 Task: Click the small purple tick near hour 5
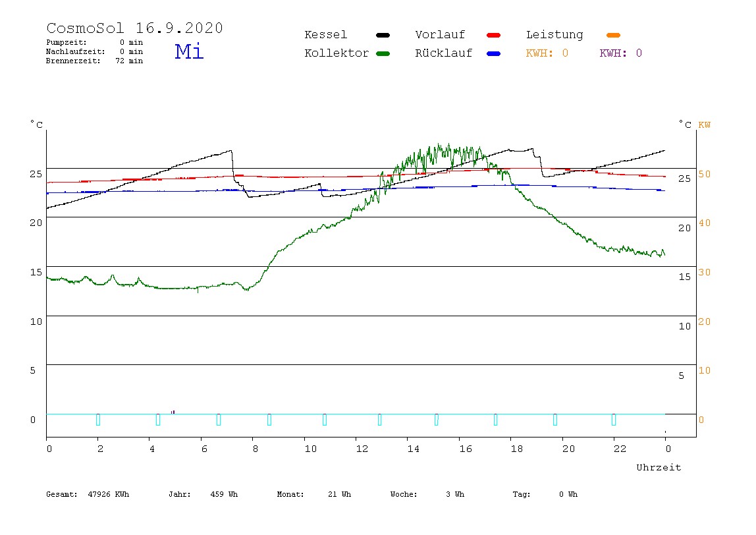pyautogui.click(x=173, y=412)
